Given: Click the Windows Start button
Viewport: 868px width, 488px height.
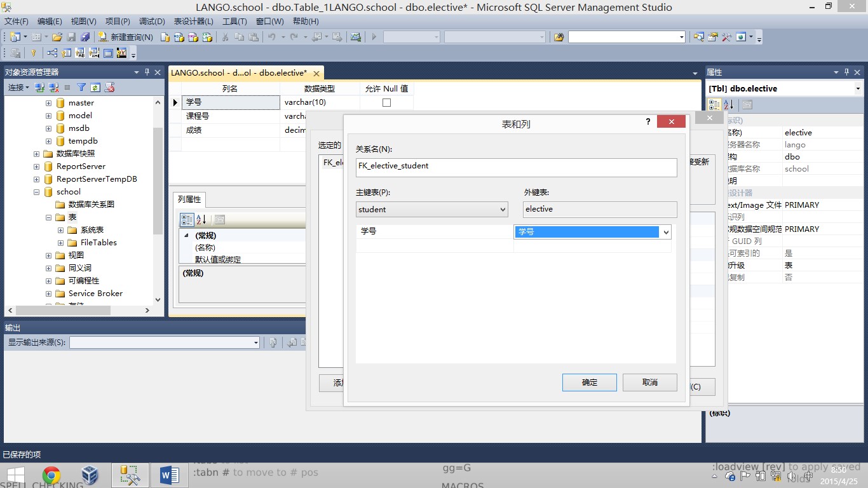Looking at the screenshot, I should click(x=15, y=475).
